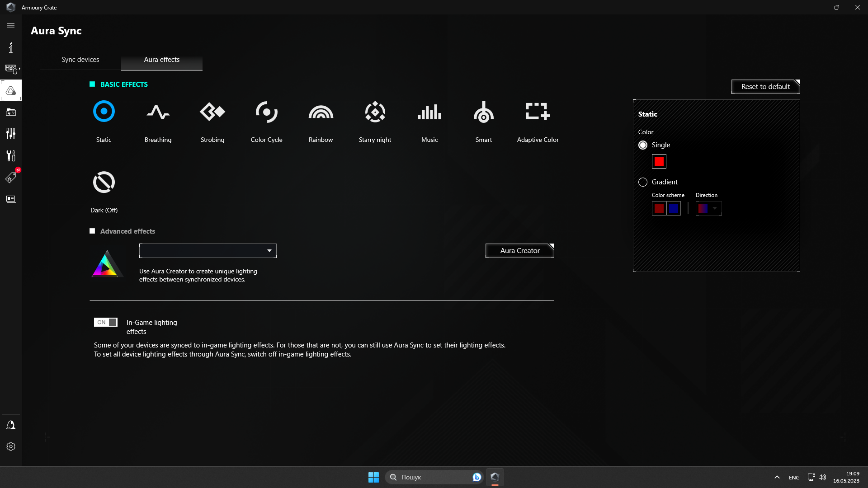This screenshot has width=868, height=488.
Task: Disable In-Game lighting effects
Action: tap(105, 322)
